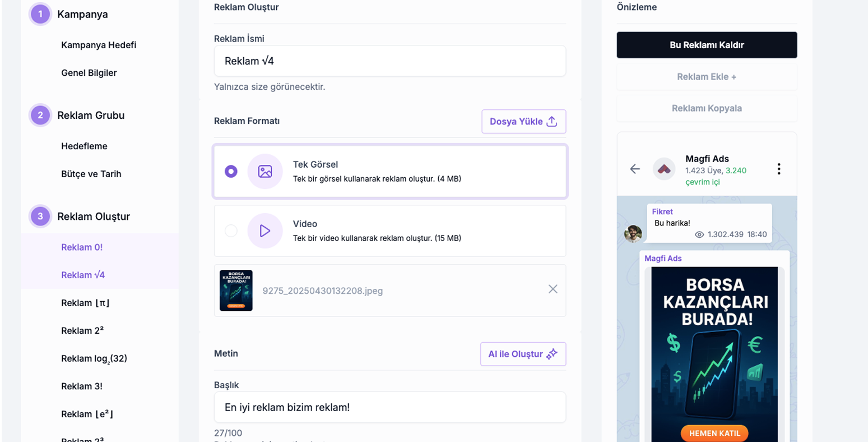Click the Reklam İsmi input field
The image size is (868, 442).
pos(390,61)
